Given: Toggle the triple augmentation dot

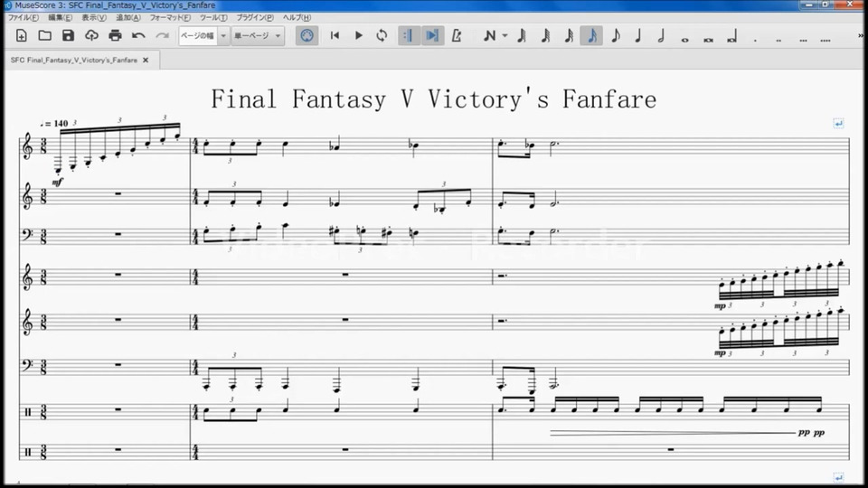Looking at the screenshot, I should (x=803, y=40).
